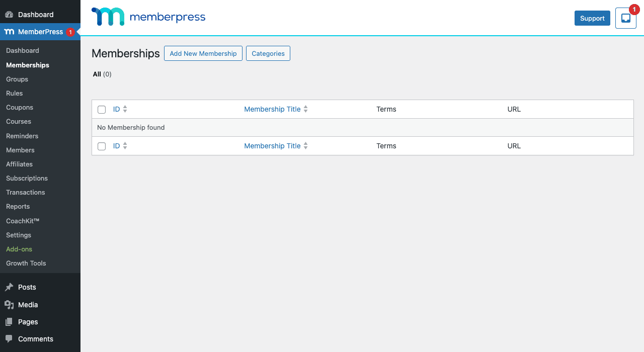Open the Members page

tap(20, 150)
